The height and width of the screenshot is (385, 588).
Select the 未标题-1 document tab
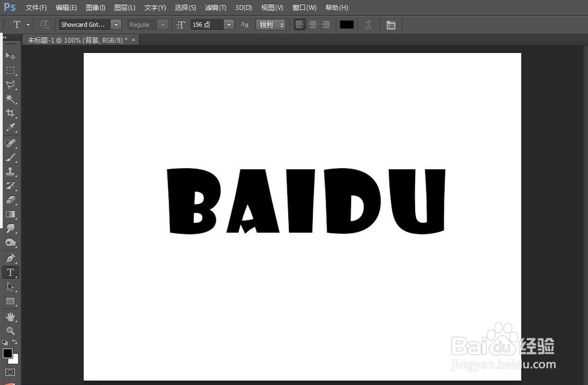coord(77,40)
